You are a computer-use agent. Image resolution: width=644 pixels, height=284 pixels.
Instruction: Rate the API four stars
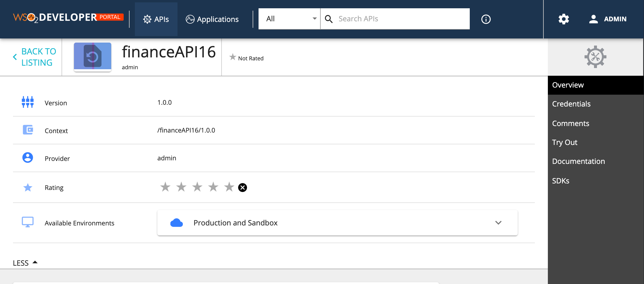pos(213,187)
